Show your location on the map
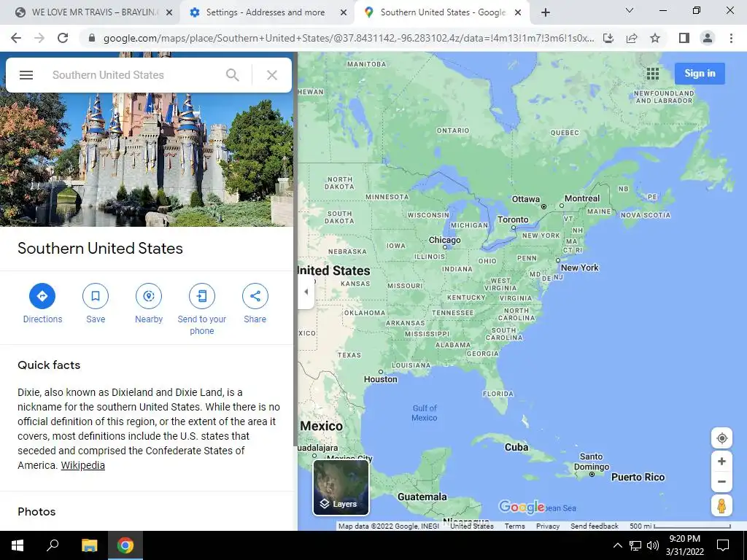 721,438
